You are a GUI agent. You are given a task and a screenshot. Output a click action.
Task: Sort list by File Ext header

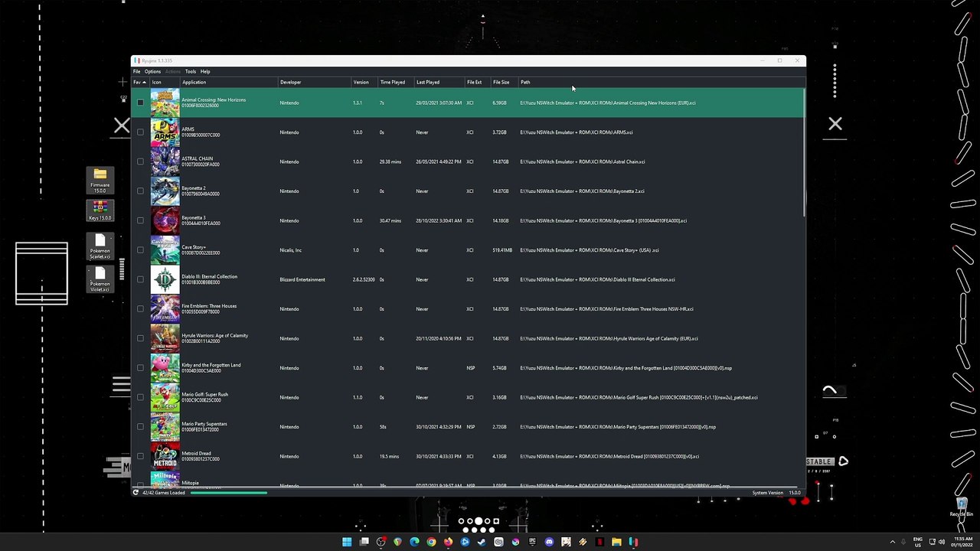click(x=478, y=82)
